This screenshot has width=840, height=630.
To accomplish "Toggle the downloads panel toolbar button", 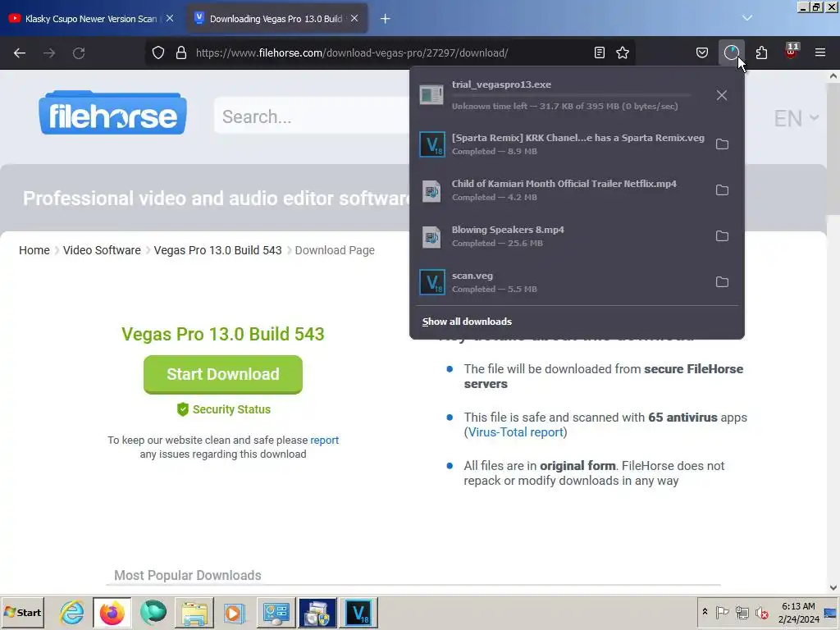I will point(731,52).
